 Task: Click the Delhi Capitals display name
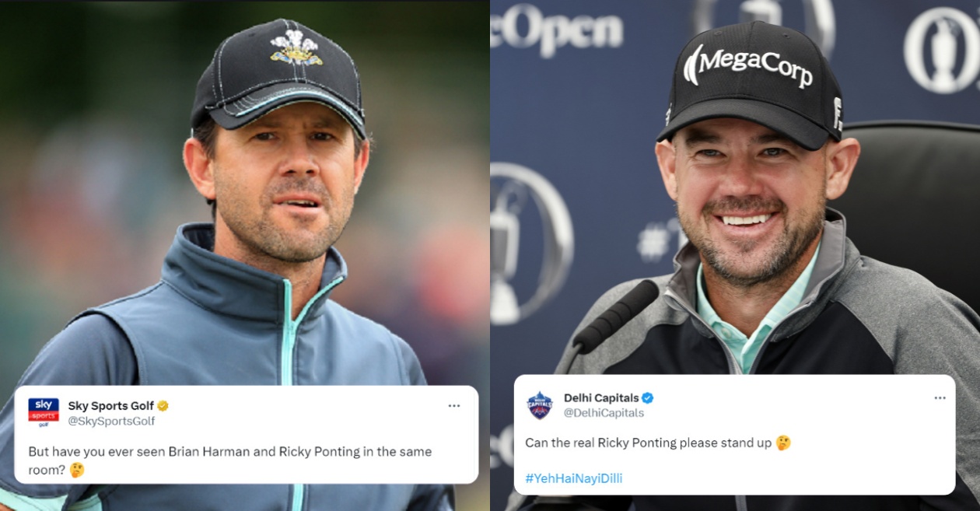click(x=601, y=398)
